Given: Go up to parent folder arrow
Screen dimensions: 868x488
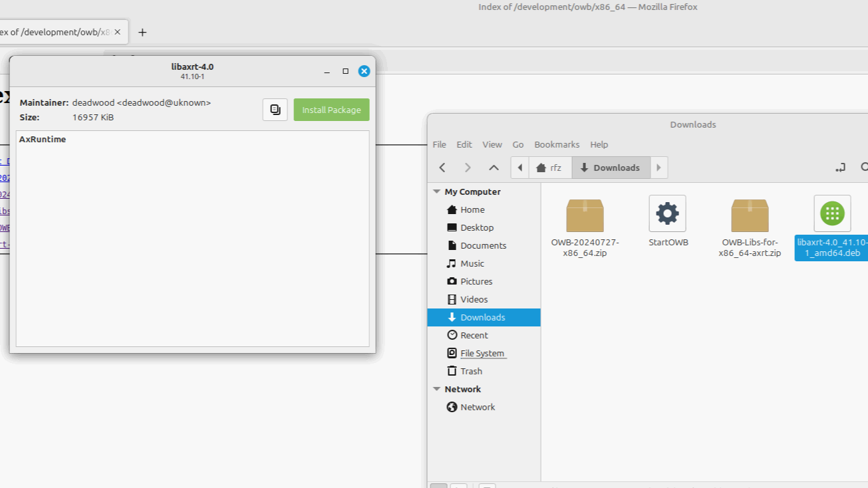Looking at the screenshot, I should [494, 168].
